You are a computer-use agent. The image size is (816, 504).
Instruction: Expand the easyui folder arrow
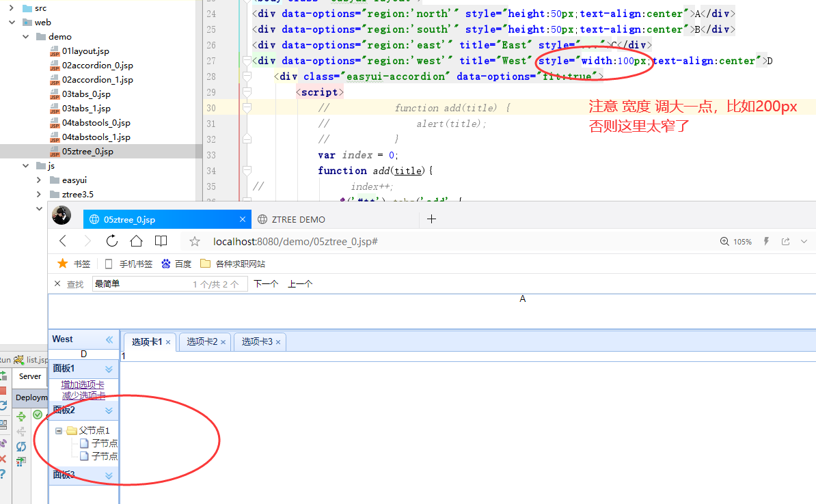coord(39,180)
